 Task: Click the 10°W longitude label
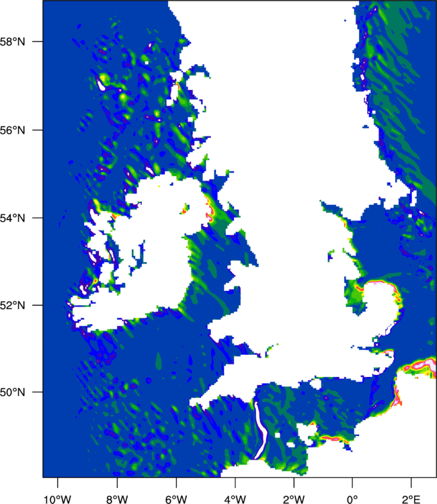[57, 499]
